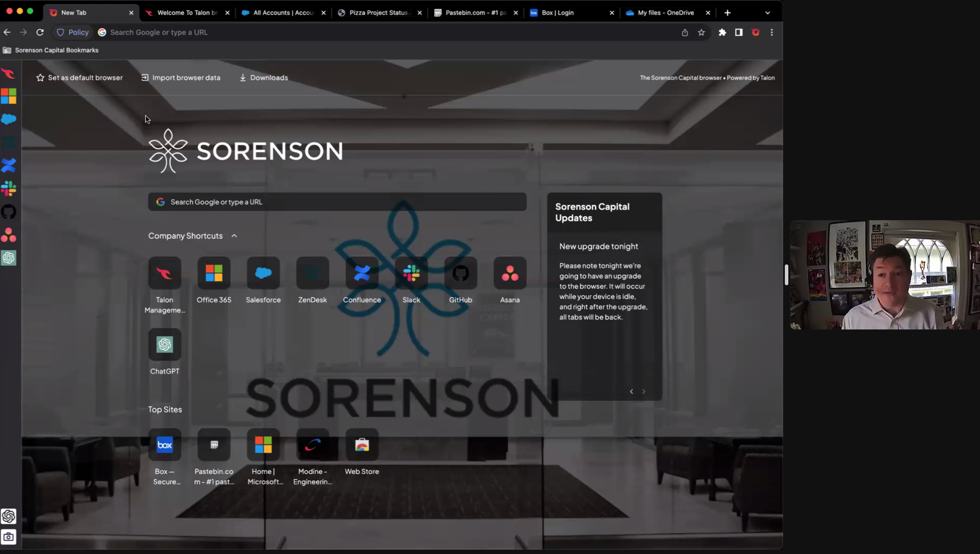Bookmark this page with star icon

coord(701,32)
